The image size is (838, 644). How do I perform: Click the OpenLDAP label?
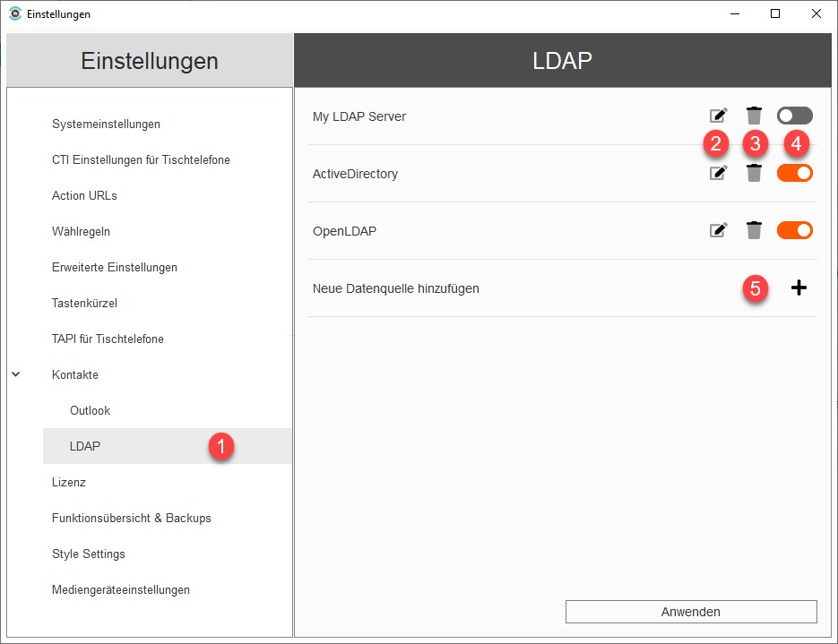[344, 231]
